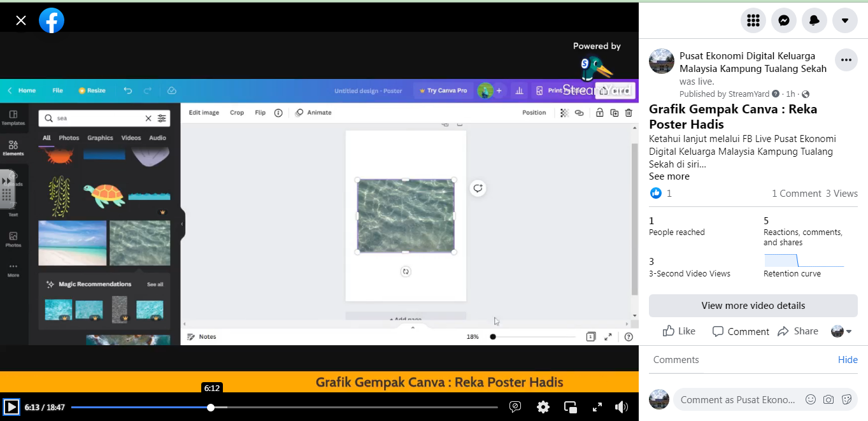Open the Canva Resize option
The image size is (868, 421).
[x=92, y=90]
